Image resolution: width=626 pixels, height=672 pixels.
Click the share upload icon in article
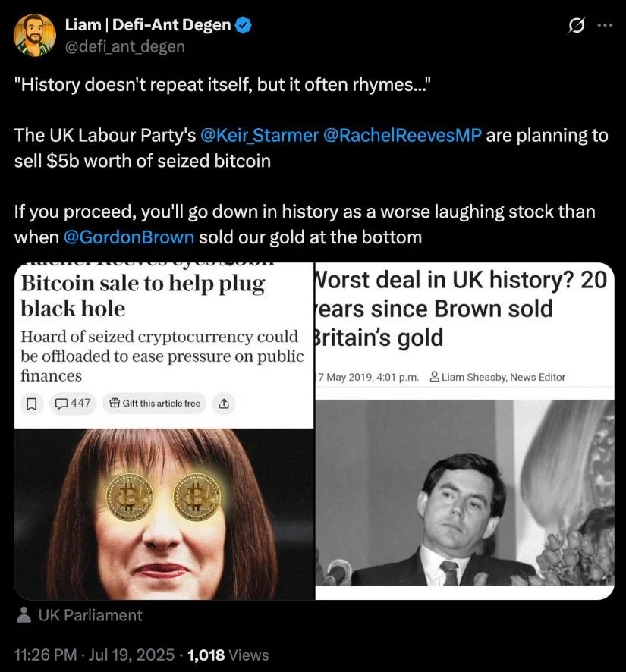(223, 404)
